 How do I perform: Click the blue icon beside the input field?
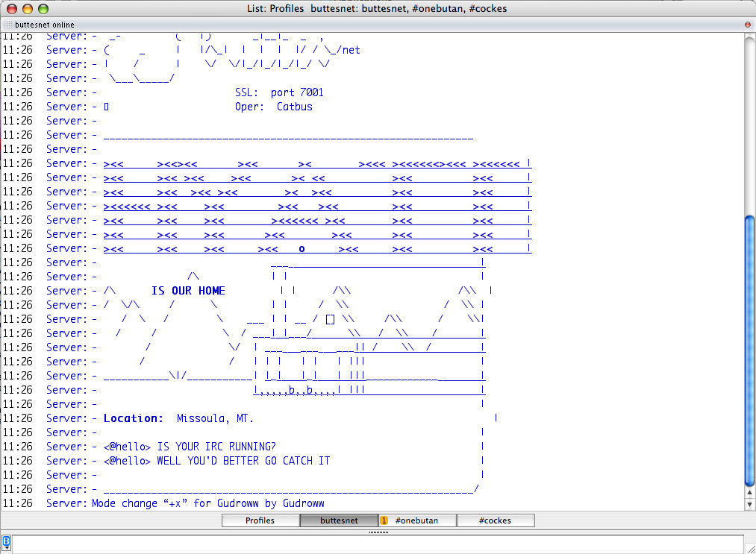tap(6, 542)
